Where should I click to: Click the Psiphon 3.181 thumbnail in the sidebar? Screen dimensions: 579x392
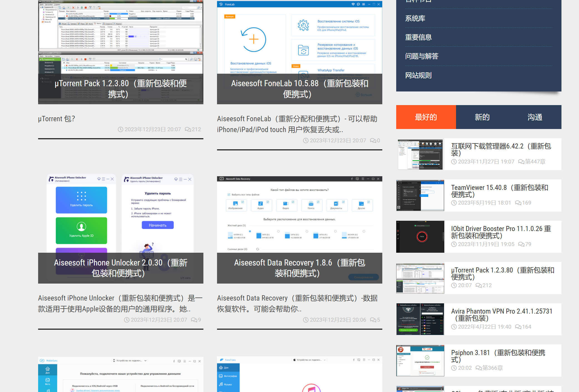tap(420, 361)
